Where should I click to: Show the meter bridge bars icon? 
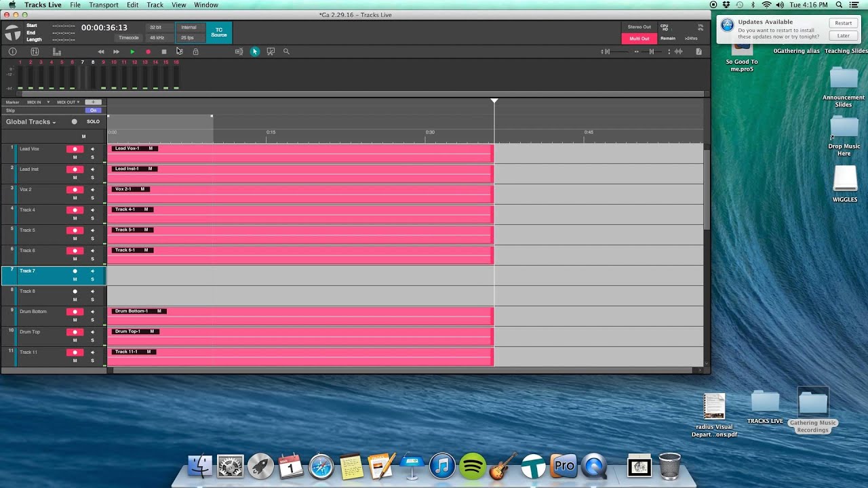57,52
